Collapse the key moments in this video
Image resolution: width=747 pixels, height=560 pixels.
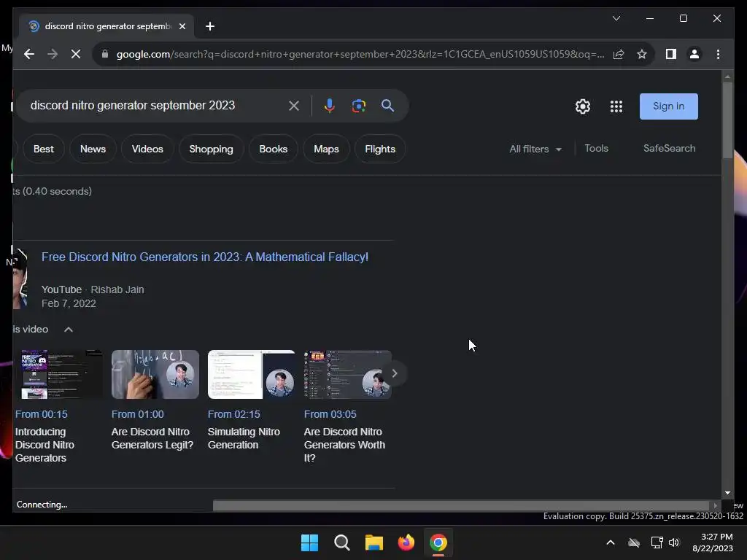(69, 330)
